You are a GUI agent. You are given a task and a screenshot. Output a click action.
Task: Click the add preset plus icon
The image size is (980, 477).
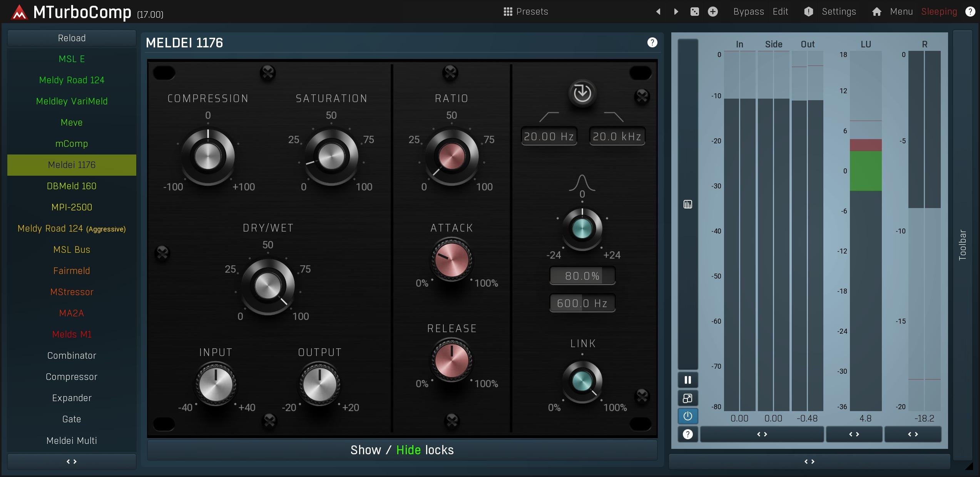pyautogui.click(x=712, y=12)
